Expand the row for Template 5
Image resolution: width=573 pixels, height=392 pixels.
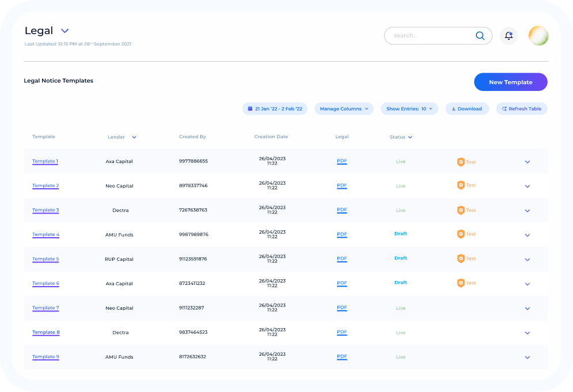click(x=527, y=260)
